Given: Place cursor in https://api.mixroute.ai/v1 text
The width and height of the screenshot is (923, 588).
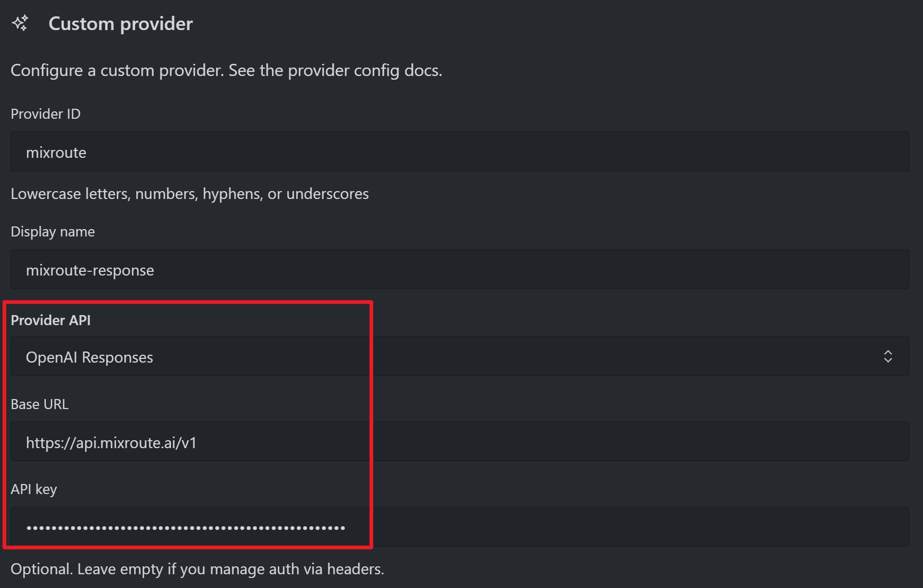Looking at the screenshot, I should tap(111, 443).
